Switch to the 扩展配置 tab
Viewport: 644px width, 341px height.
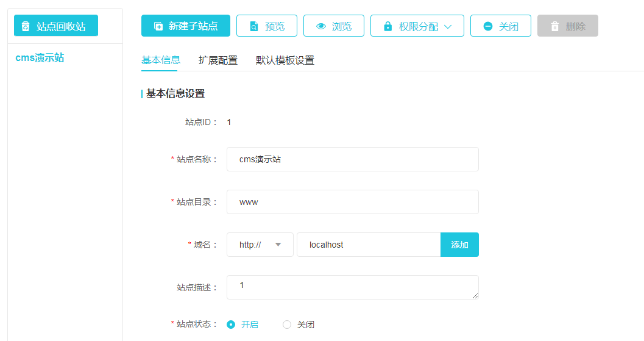218,60
